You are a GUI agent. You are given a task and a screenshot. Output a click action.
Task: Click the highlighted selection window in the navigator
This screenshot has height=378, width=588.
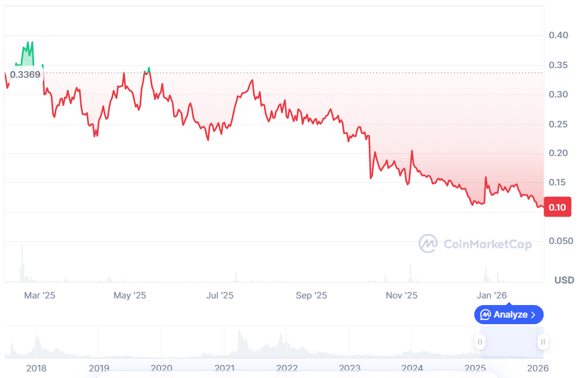pyautogui.click(x=511, y=343)
